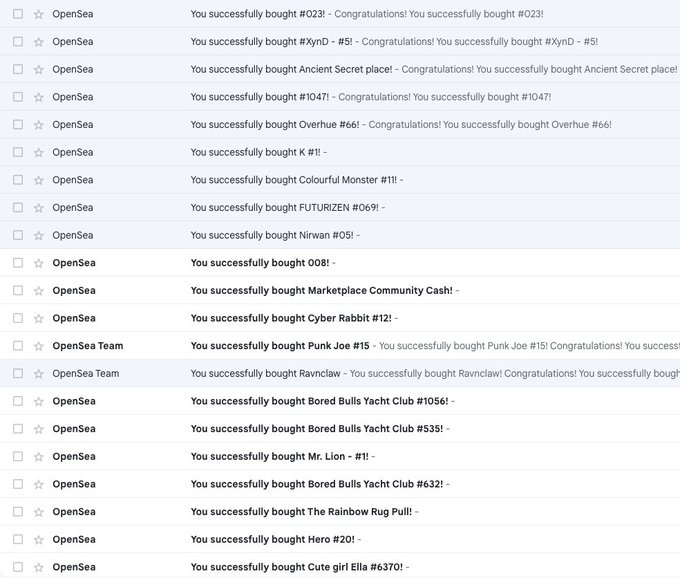Open 'You successfully bought 008!' email

coord(260,263)
